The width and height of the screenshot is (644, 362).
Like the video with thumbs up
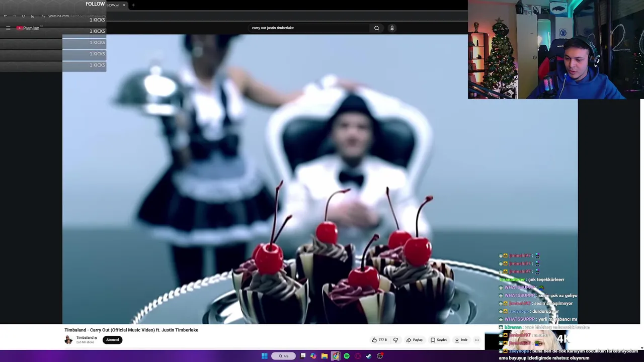374,340
